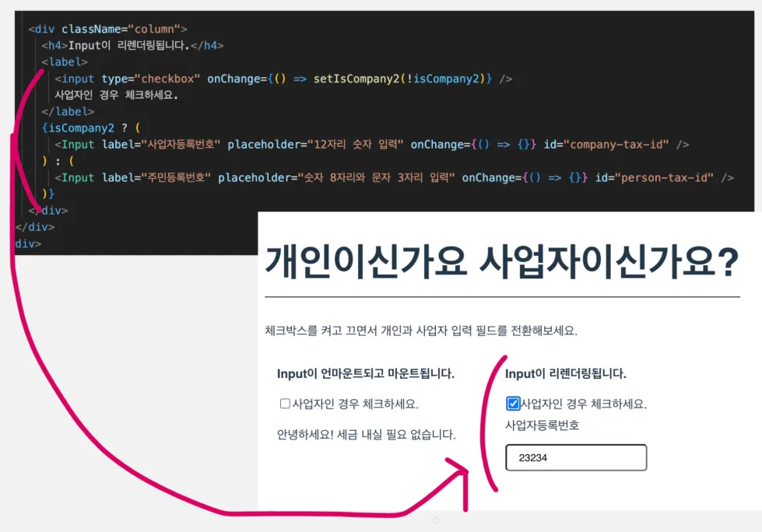This screenshot has height=532, width=762.
Task: Click the opening <label> tag in code
Action: [x=65, y=62]
